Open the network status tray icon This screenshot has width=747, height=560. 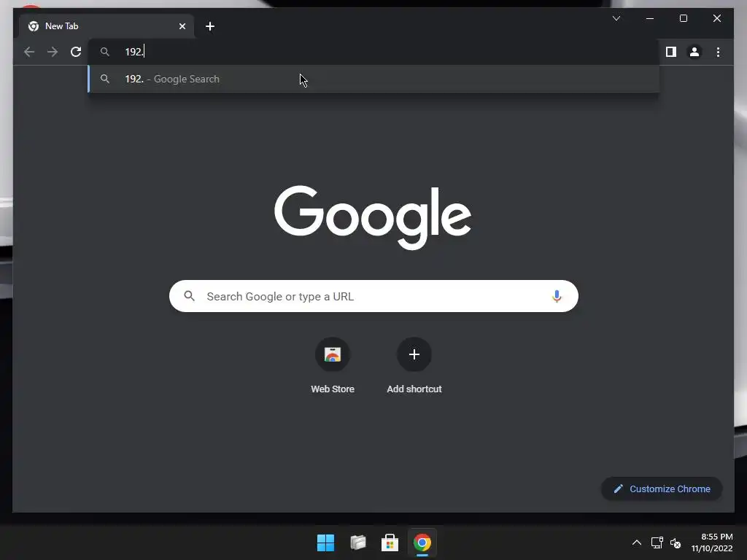[657, 542]
